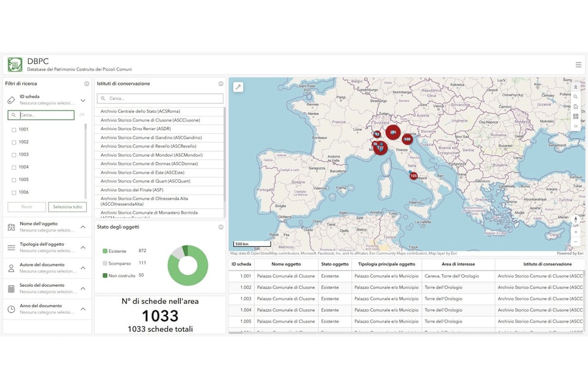Select Archivio Storico Comune di Quart (ASCQuart)
The height and width of the screenshot is (392, 588).
tap(159, 181)
